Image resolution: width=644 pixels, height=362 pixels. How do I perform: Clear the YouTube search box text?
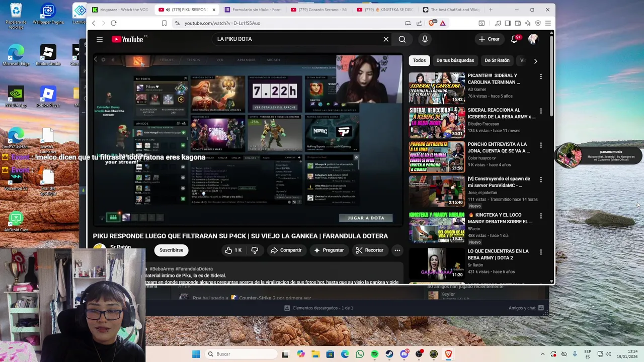click(386, 39)
